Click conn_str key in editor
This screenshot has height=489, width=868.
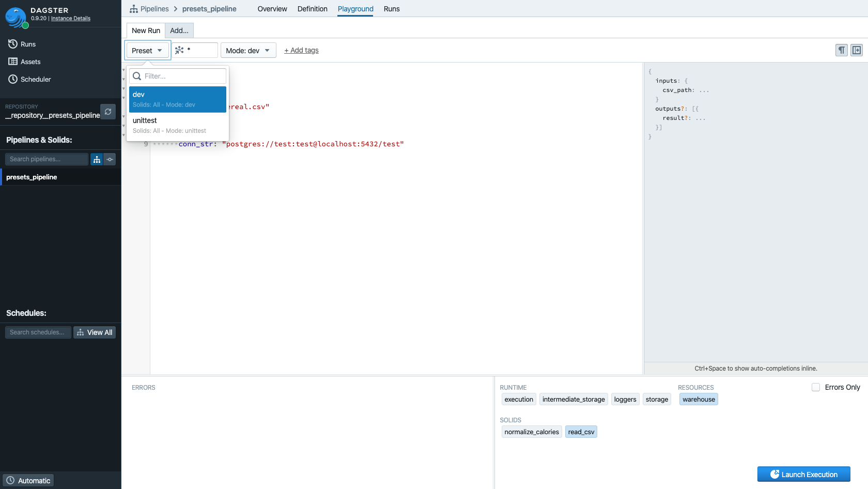point(196,144)
